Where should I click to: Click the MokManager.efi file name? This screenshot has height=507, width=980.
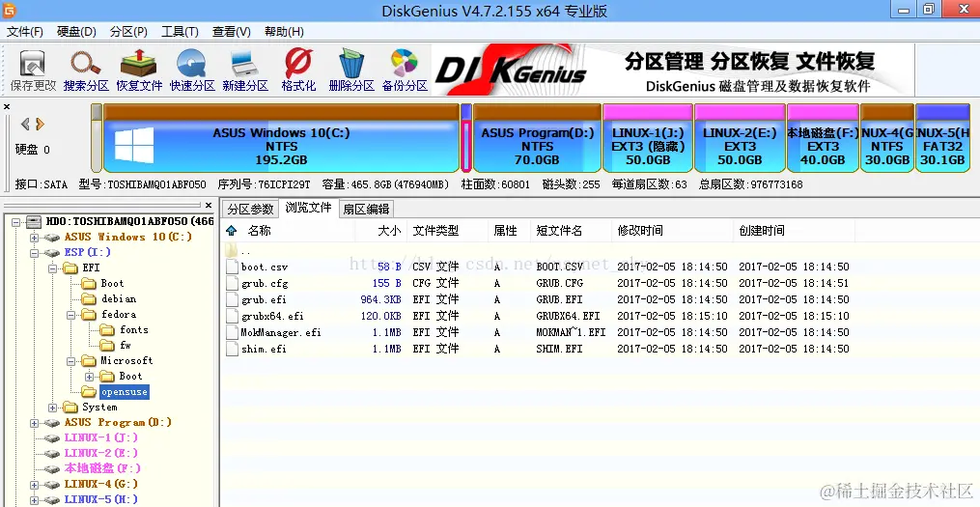pyautogui.click(x=281, y=332)
